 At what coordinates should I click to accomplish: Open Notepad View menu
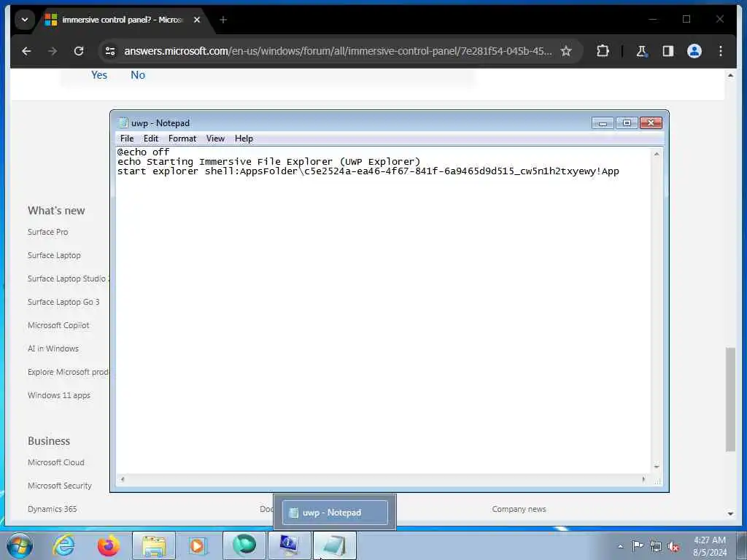coord(215,139)
